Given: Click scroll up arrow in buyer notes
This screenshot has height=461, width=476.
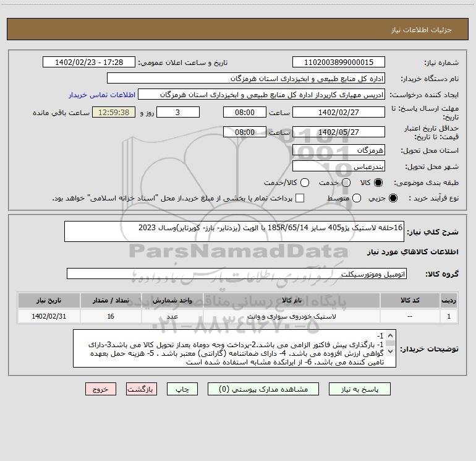Looking at the screenshot, I should click(390, 336).
